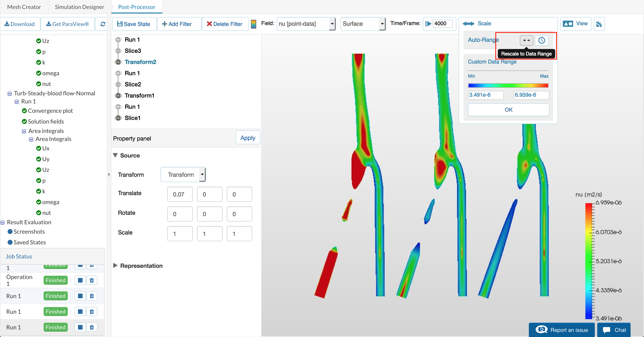The image size is (644, 337).
Task: Click the reset camera icon right of View
Action: click(599, 24)
